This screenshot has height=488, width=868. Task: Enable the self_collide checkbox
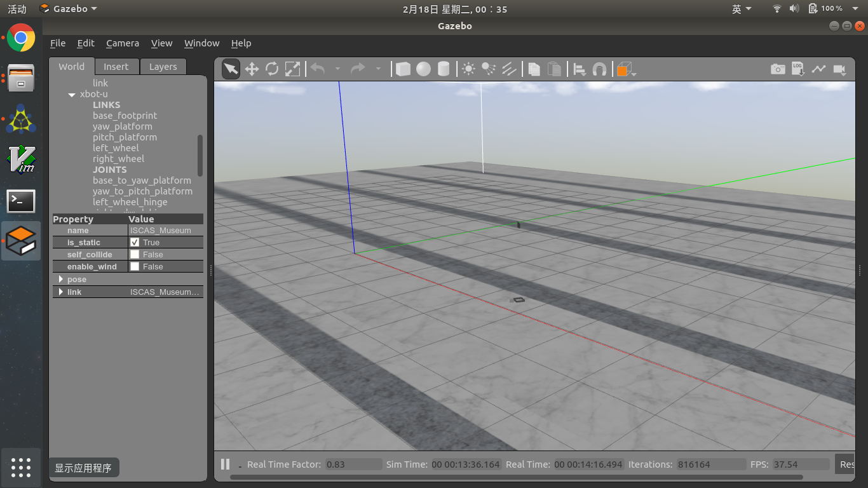134,254
